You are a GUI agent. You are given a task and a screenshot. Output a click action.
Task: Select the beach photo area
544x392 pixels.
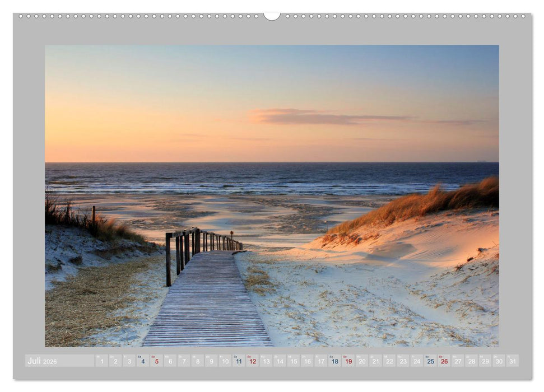[x=272, y=196]
